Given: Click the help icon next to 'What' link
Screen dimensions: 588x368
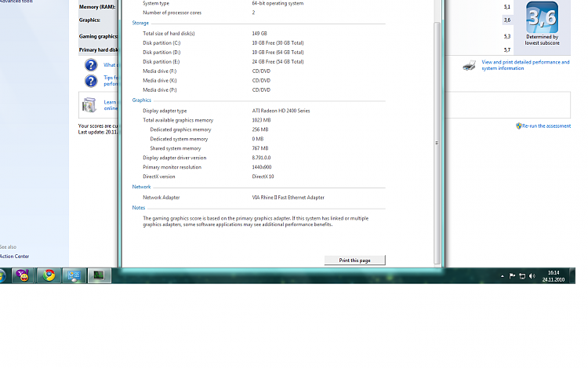Looking at the screenshot, I should pyautogui.click(x=91, y=65).
